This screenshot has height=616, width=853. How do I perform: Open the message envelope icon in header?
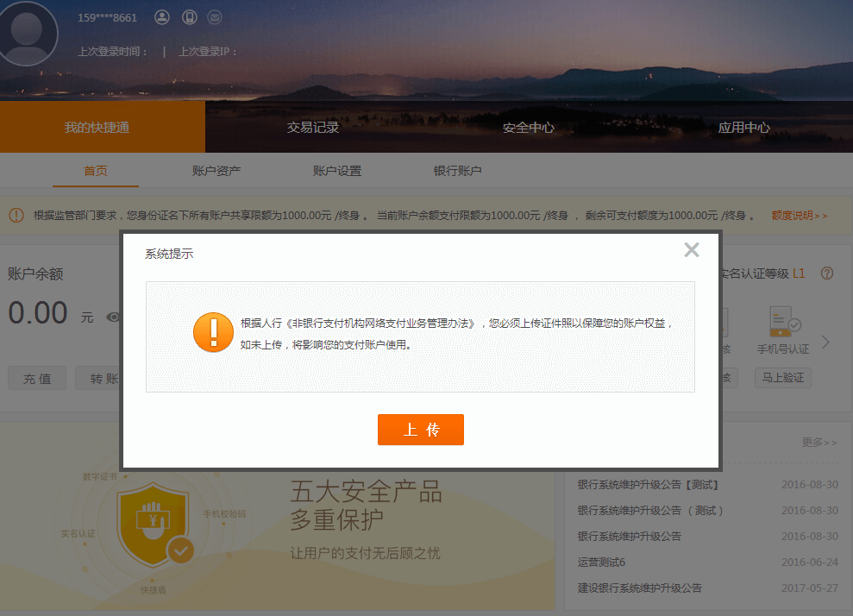pyautogui.click(x=214, y=17)
